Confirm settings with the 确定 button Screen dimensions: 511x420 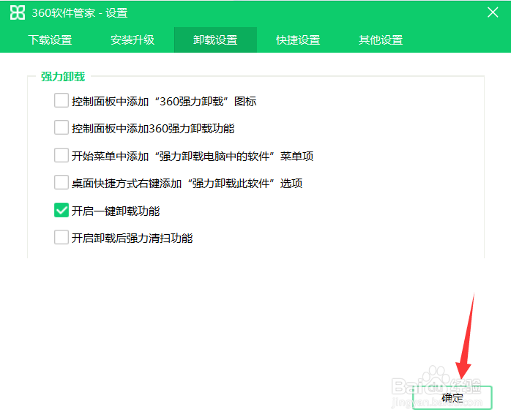coord(452,397)
